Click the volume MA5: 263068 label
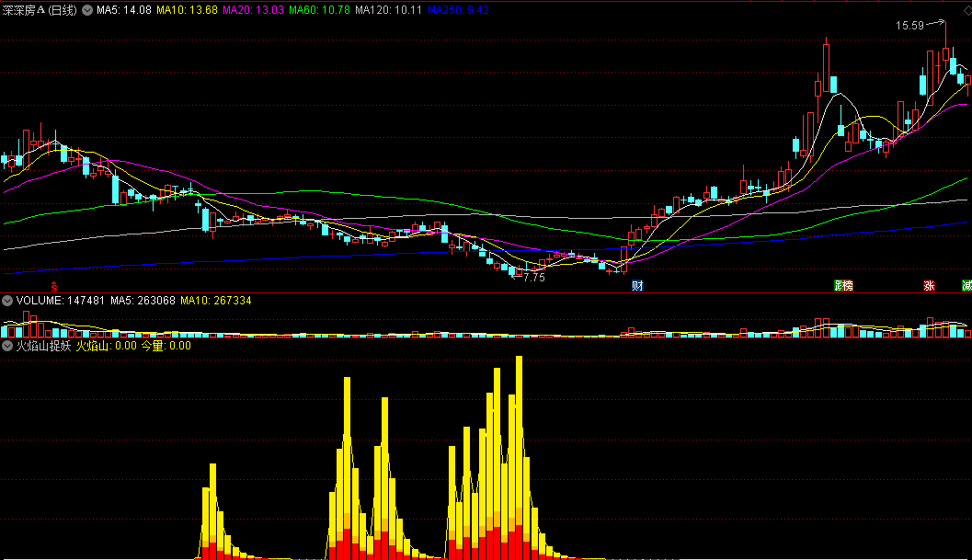 click(x=143, y=301)
